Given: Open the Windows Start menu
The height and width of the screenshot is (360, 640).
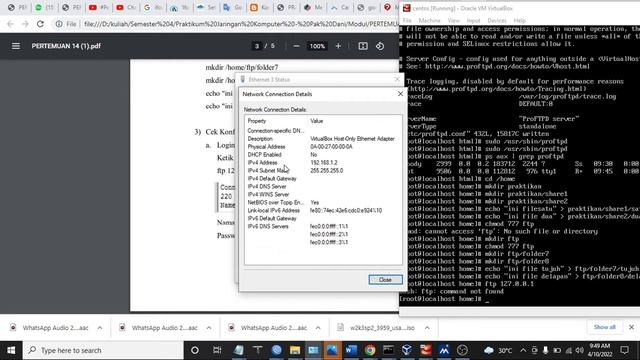Looking at the screenshot, I should pos(11,350).
